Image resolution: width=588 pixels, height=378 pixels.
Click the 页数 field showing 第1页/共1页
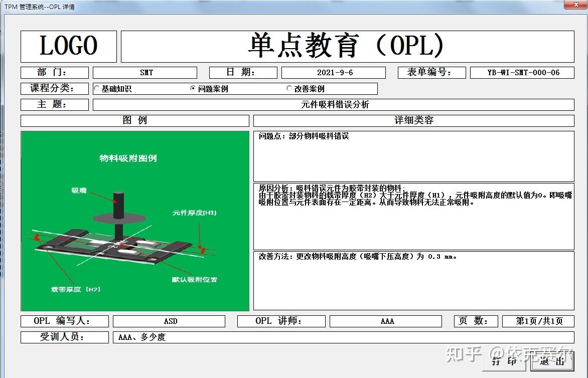point(538,321)
